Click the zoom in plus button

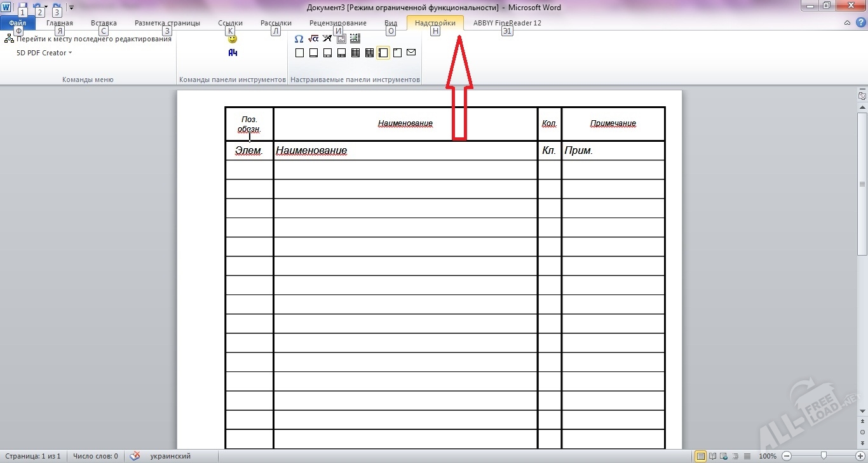(x=860, y=456)
